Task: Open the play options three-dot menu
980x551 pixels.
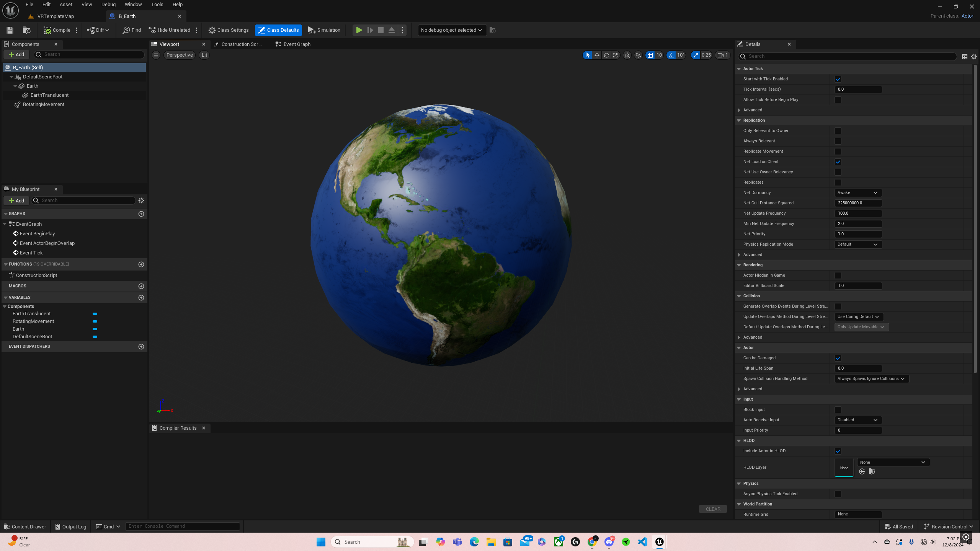Action: pyautogui.click(x=402, y=30)
